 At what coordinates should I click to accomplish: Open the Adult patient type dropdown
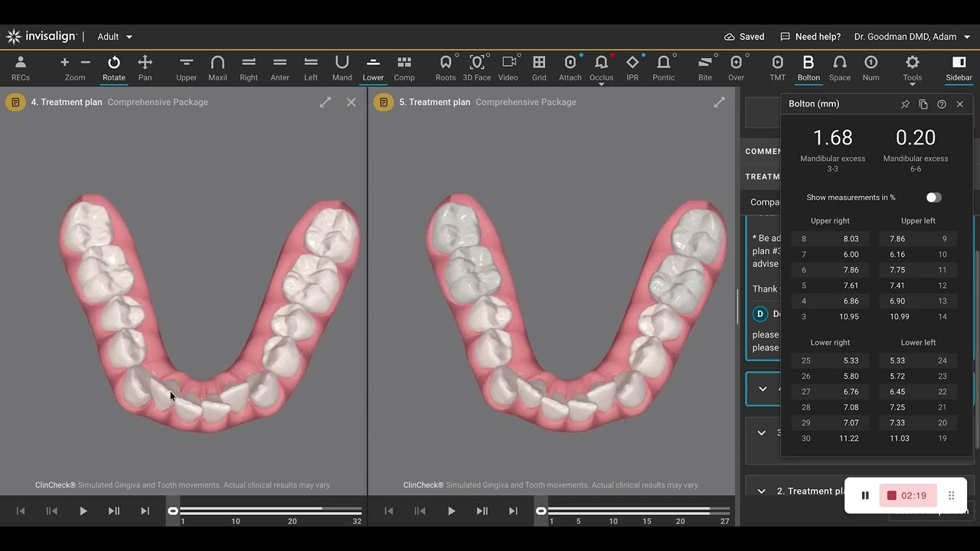pos(115,37)
